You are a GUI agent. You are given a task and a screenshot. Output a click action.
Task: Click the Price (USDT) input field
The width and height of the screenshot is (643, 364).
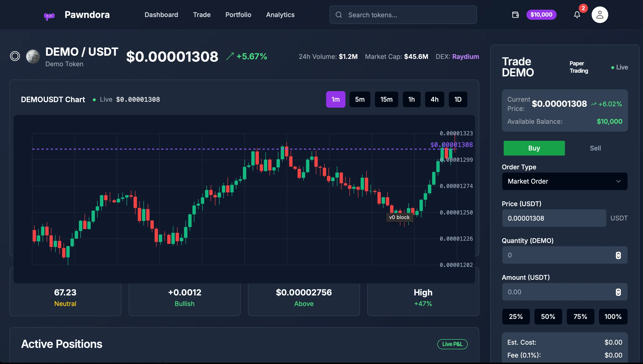(554, 218)
